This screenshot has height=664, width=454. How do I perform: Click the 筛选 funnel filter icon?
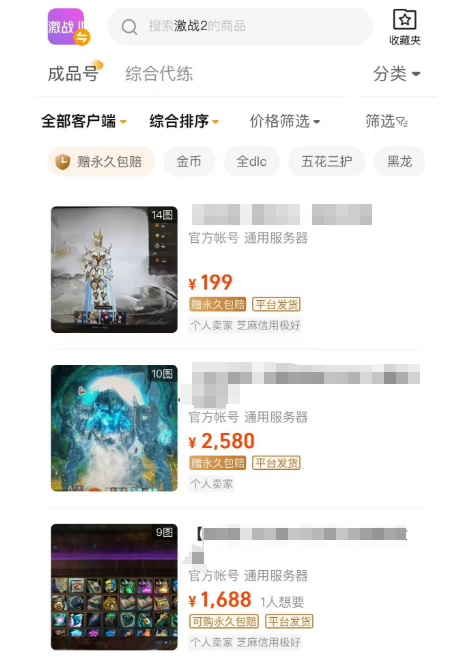(x=402, y=122)
